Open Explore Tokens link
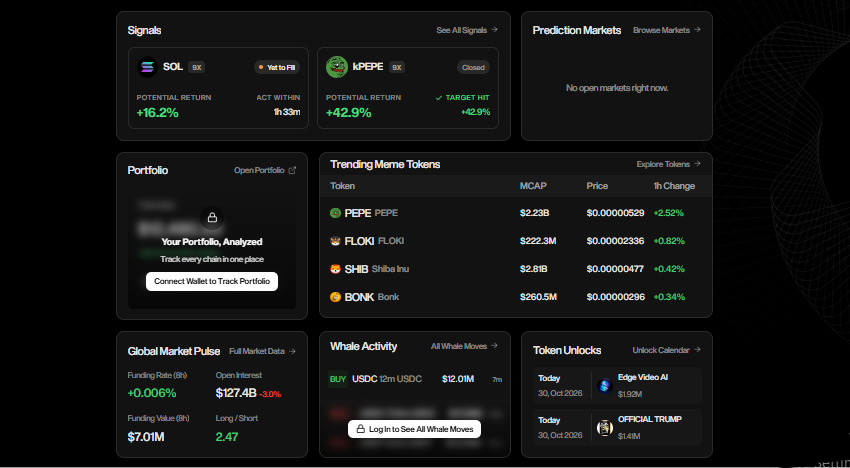Viewport: 850px width, 468px height. pos(668,164)
